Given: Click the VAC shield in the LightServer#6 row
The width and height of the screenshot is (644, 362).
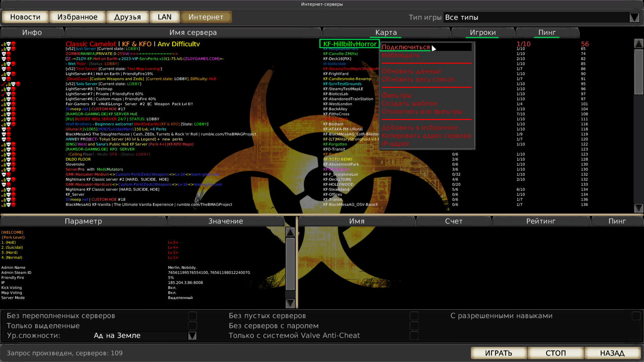Looking at the screenshot, I should click(x=9, y=99).
